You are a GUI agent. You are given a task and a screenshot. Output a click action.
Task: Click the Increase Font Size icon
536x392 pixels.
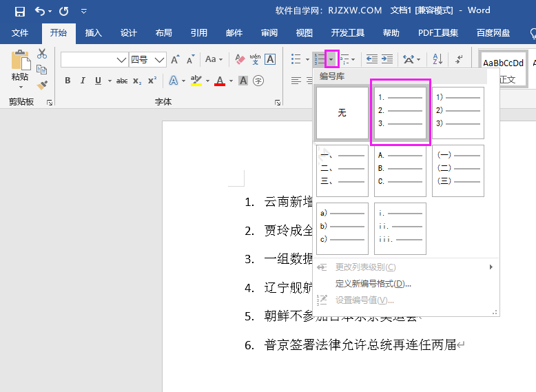click(x=175, y=59)
